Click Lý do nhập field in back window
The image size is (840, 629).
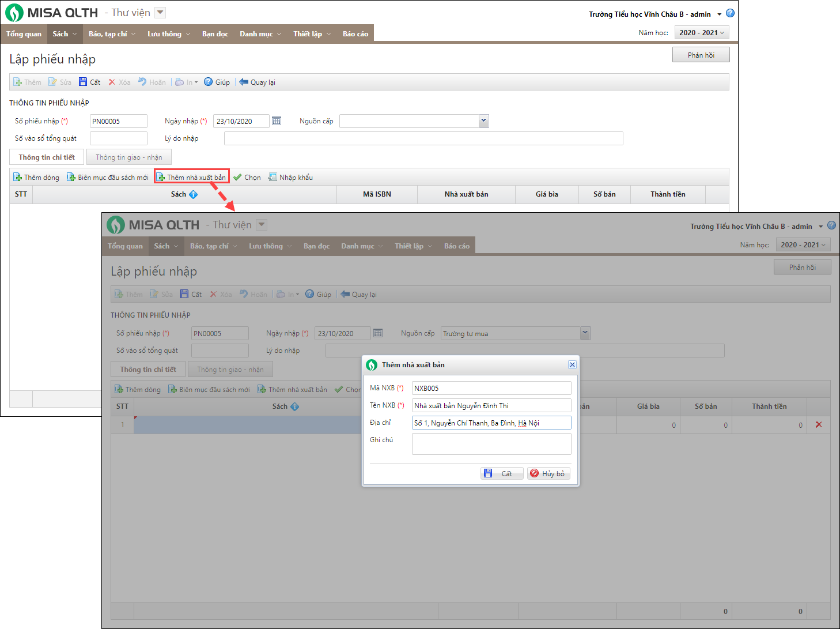point(423,138)
